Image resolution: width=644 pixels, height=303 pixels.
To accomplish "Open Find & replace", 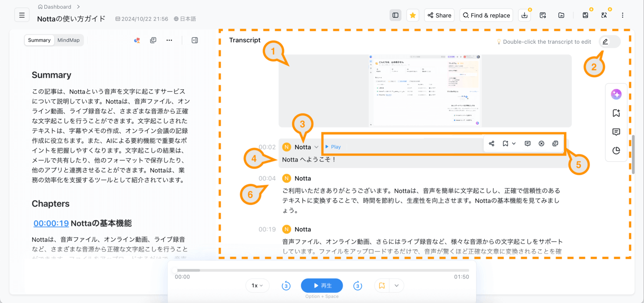I will pyautogui.click(x=486, y=15).
